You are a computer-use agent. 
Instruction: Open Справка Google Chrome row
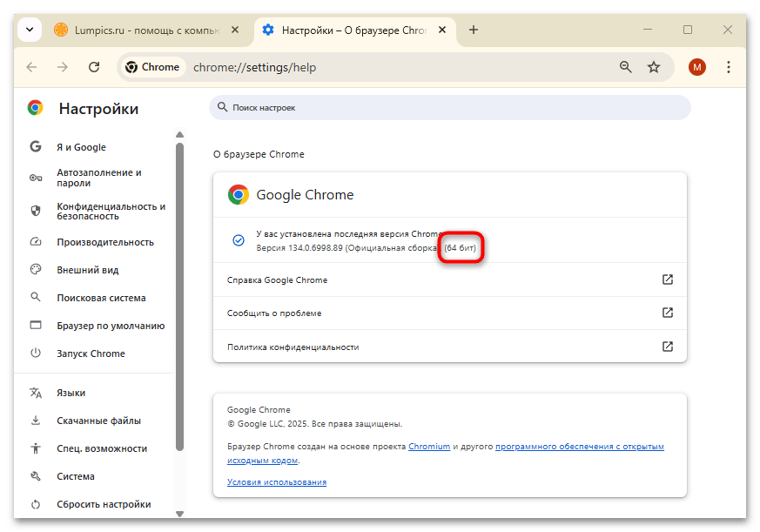(x=450, y=279)
